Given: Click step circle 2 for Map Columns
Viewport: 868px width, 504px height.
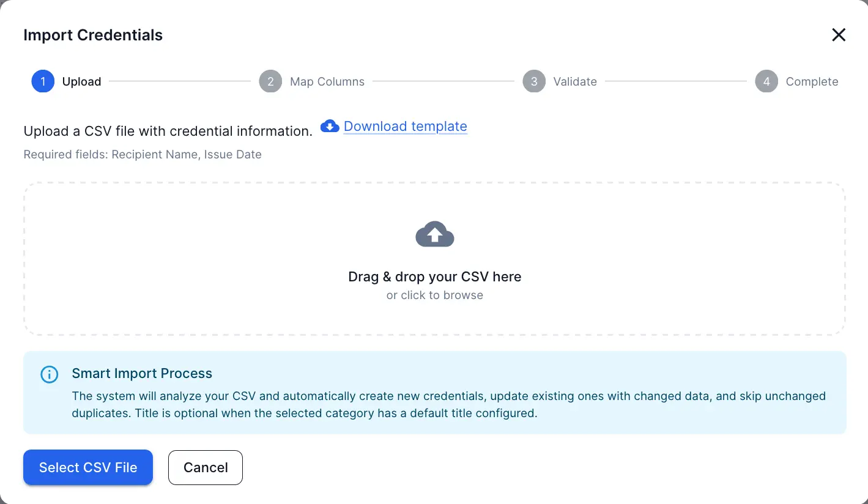Looking at the screenshot, I should click(270, 81).
